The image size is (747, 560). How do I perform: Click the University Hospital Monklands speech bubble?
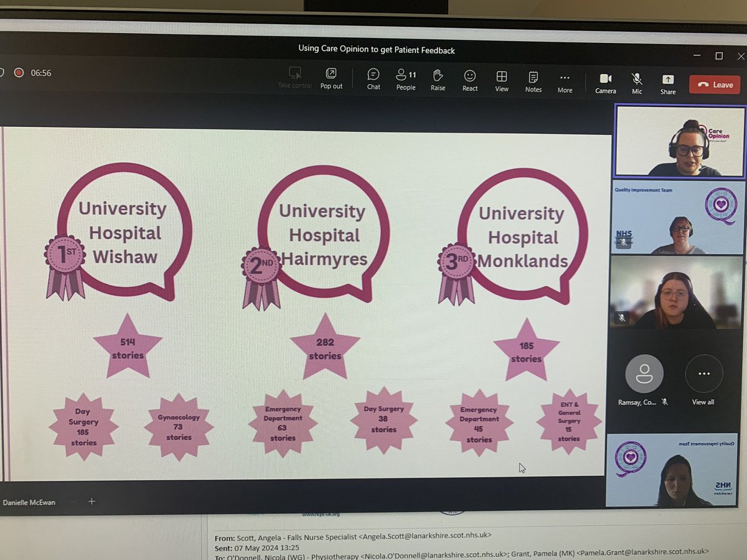523,236
